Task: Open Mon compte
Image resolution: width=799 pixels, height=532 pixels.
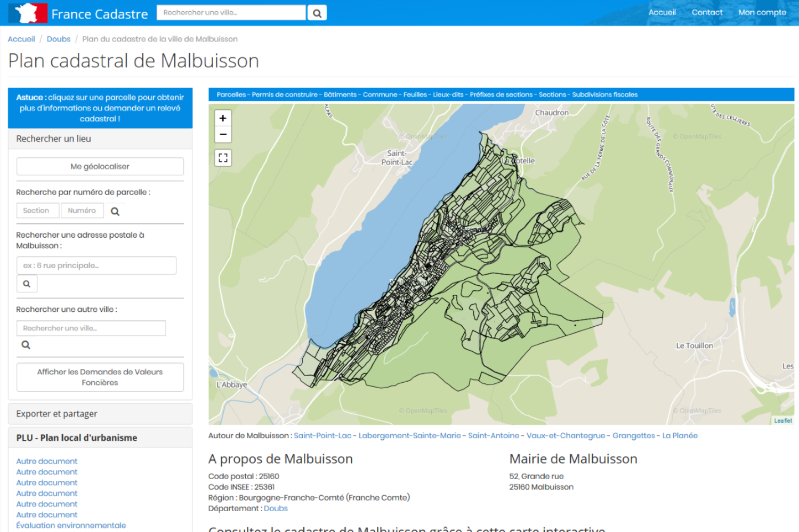Action: coord(762,12)
